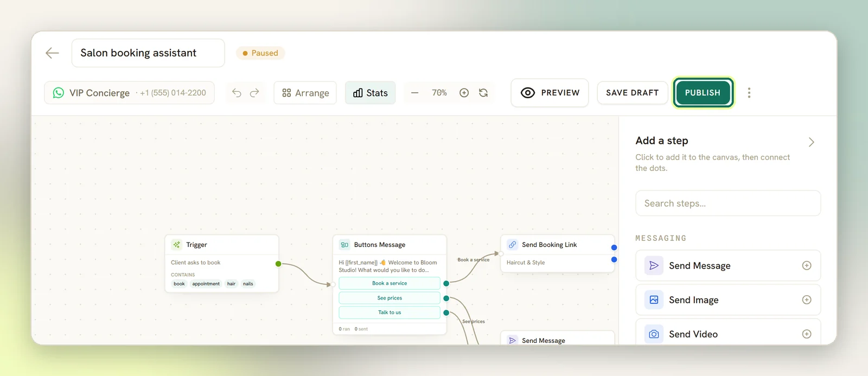This screenshot has width=868, height=376.
Task: Open the VIP Concierge WhatsApp number selector
Action: click(x=129, y=93)
